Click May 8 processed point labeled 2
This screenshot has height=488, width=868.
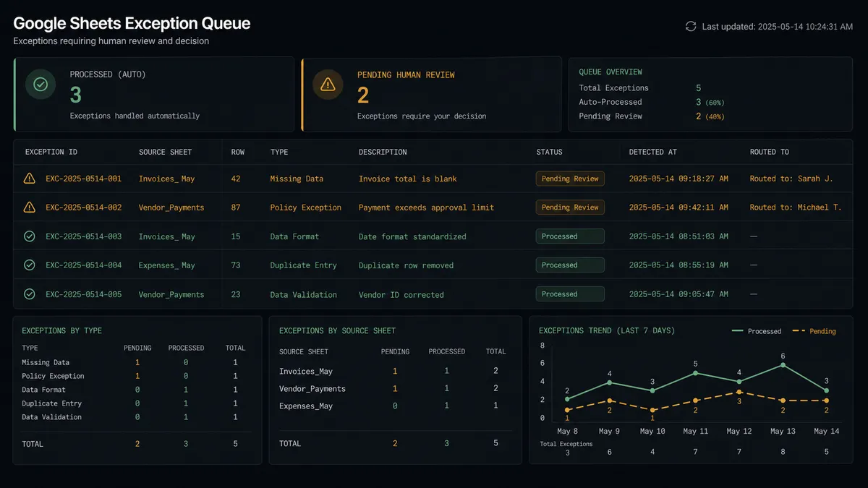567,399
